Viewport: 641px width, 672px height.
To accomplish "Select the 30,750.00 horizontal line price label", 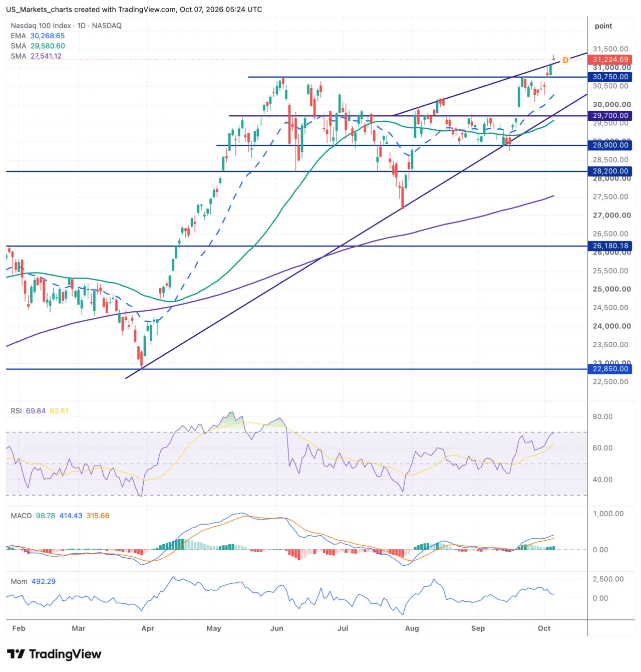I will point(610,77).
